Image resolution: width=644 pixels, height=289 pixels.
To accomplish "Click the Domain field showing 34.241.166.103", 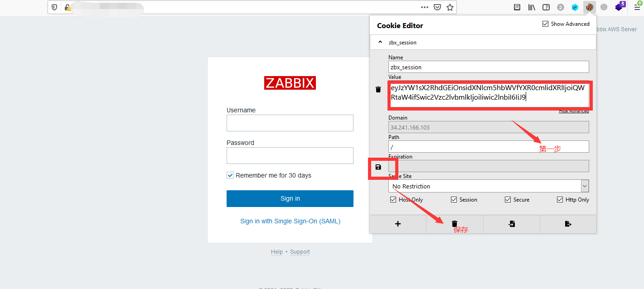I will (489, 127).
